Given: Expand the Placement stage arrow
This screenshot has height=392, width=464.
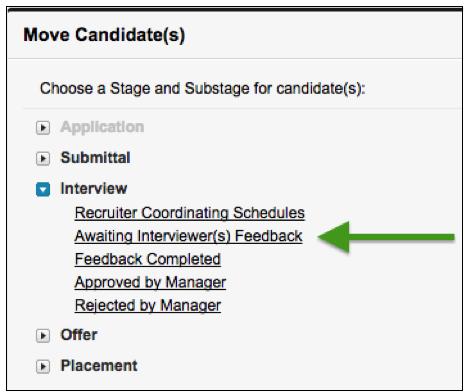Looking at the screenshot, I should (x=43, y=366).
